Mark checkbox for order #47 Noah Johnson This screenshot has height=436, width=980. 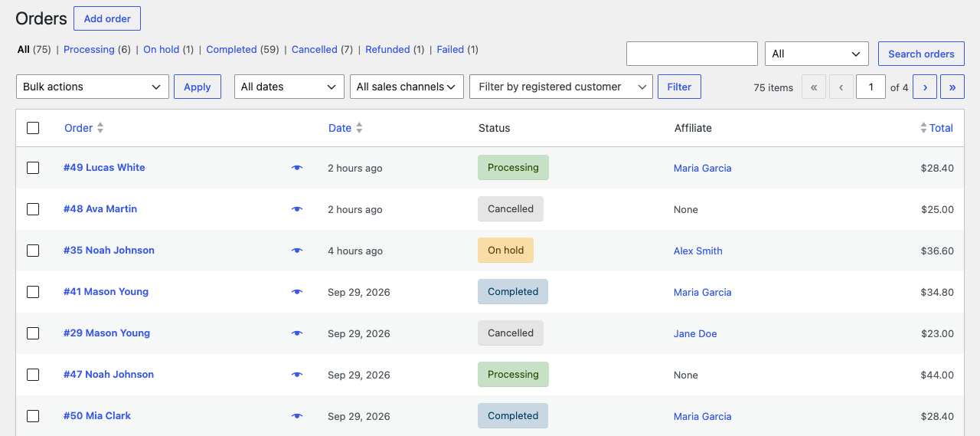[x=33, y=375]
